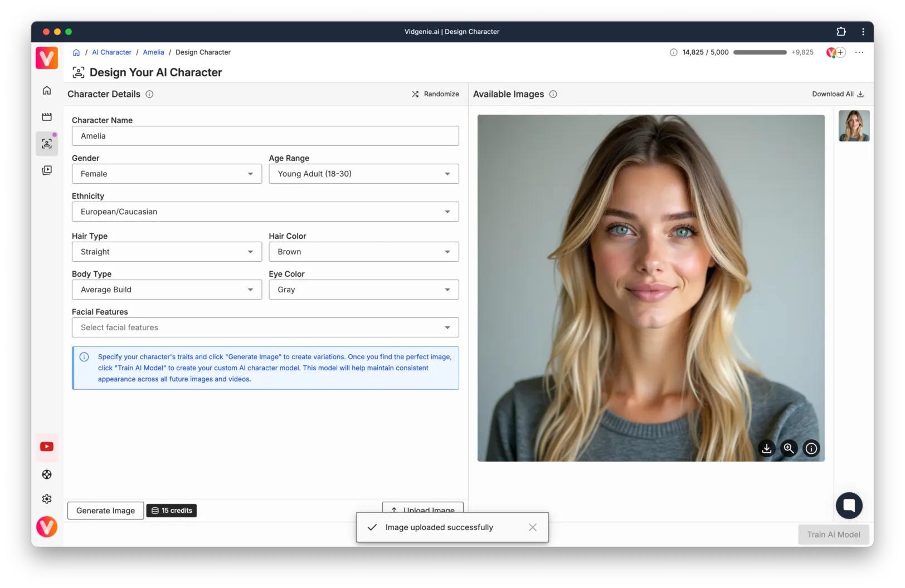Select the AI Character icon in sidebar
Screen dimensions: 905x588
(x=47, y=144)
